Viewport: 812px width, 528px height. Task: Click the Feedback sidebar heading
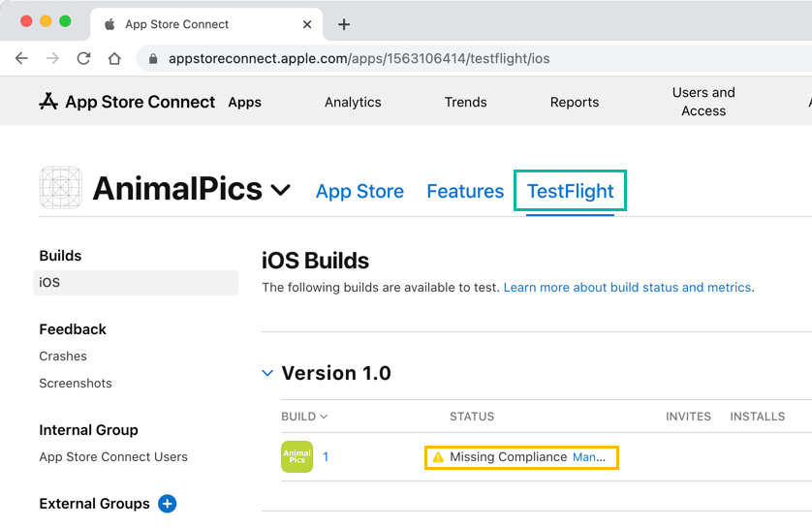73,329
